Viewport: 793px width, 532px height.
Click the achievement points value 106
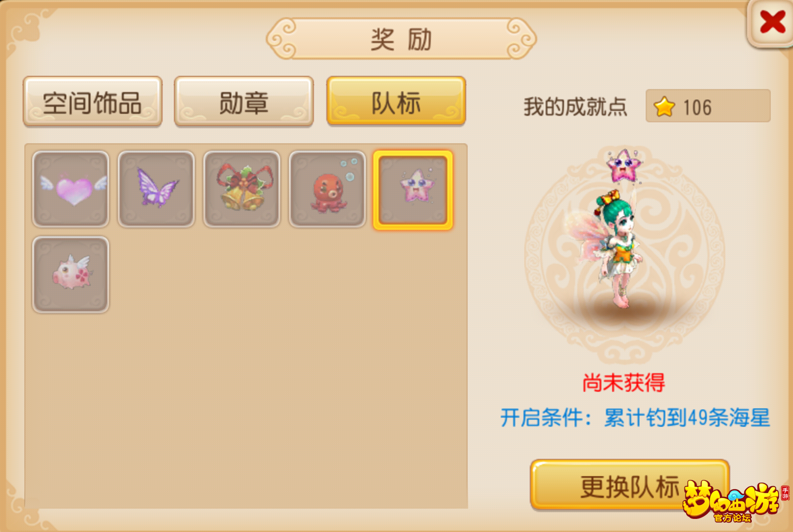click(698, 107)
